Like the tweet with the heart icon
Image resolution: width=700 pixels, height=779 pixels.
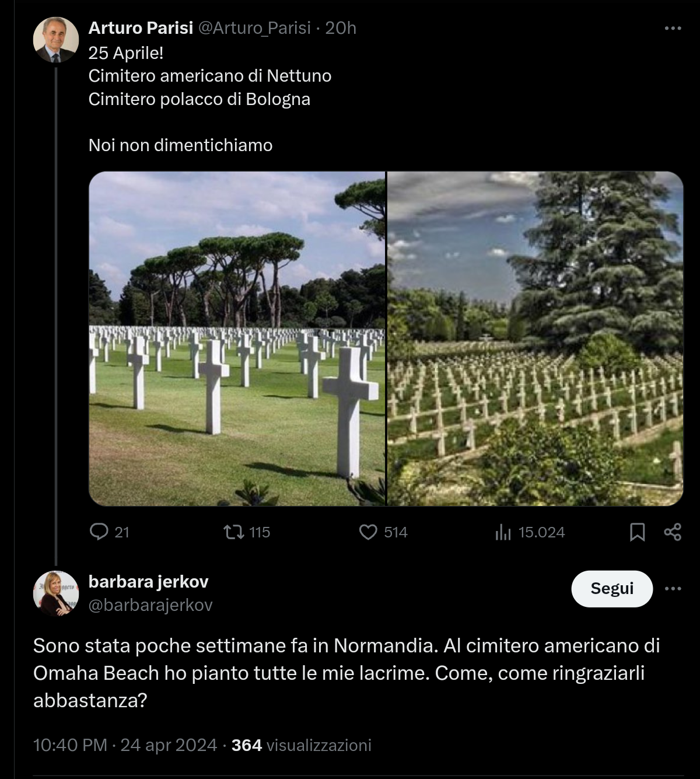(x=370, y=532)
